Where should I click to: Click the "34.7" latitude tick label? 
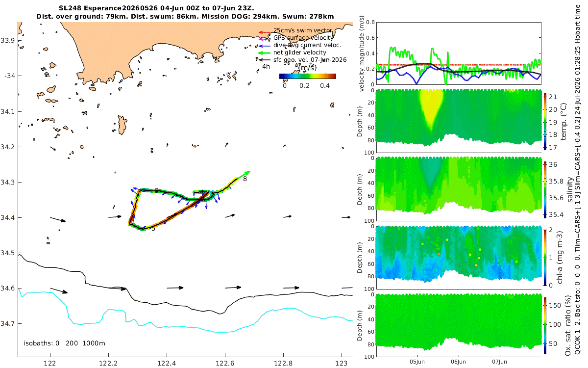(7, 324)
